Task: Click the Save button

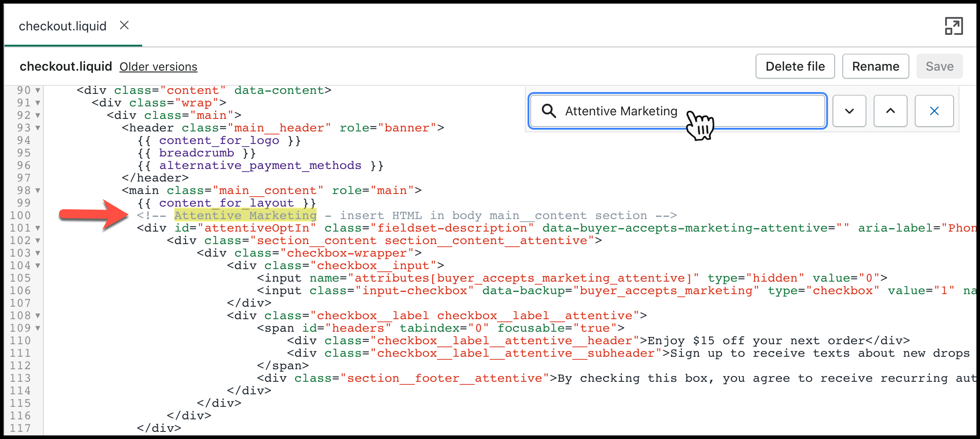Action: click(x=939, y=66)
